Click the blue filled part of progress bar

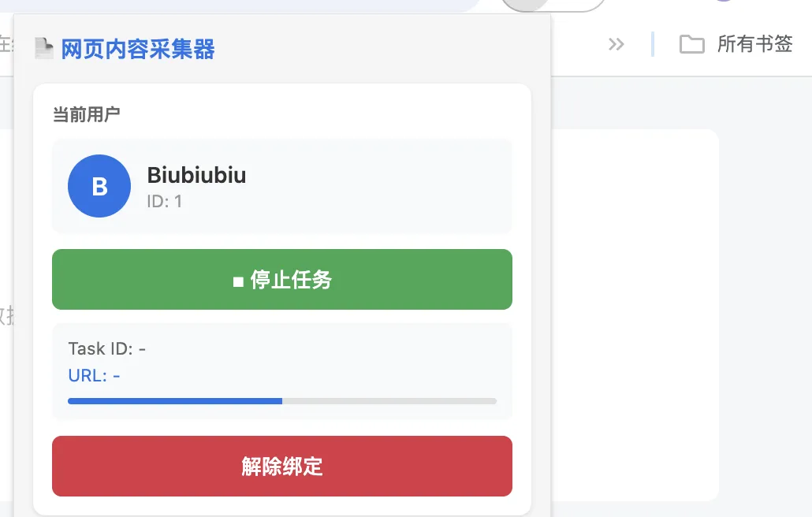point(175,401)
